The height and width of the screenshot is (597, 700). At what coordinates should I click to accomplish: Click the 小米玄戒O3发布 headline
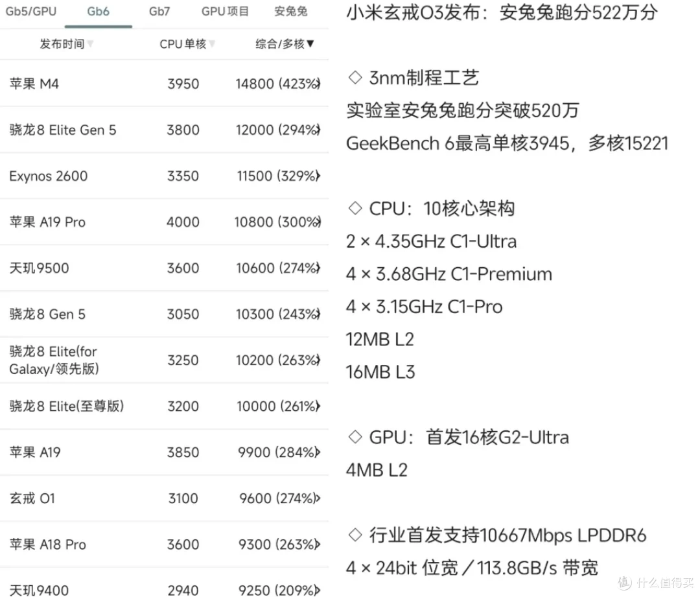click(x=502, y=12)
